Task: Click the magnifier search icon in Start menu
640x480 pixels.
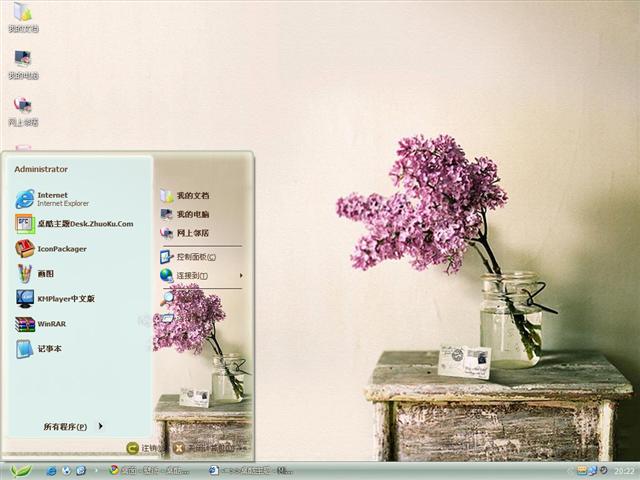Action: tap(167, 298)
